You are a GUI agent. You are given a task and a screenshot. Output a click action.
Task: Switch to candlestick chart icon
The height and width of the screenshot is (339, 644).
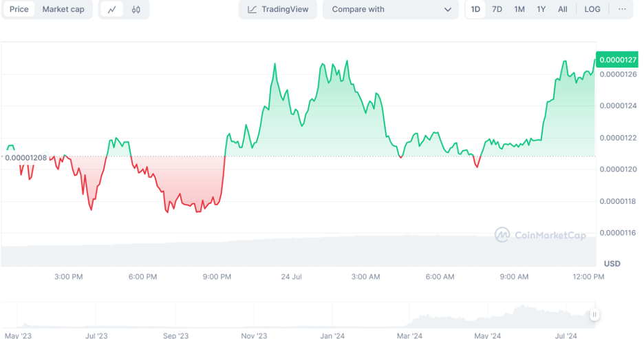[x=136, y=10]
